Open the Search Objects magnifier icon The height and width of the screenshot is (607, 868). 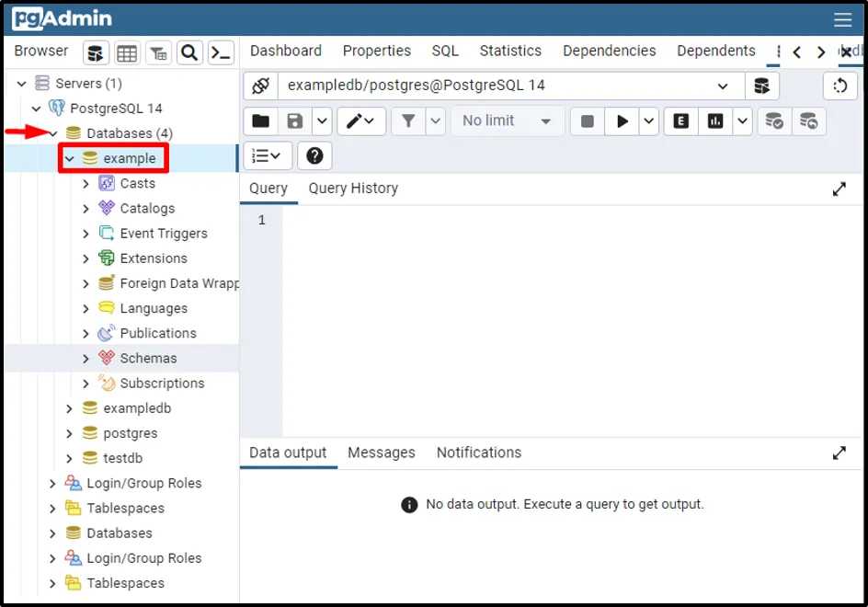click(189, 53)
